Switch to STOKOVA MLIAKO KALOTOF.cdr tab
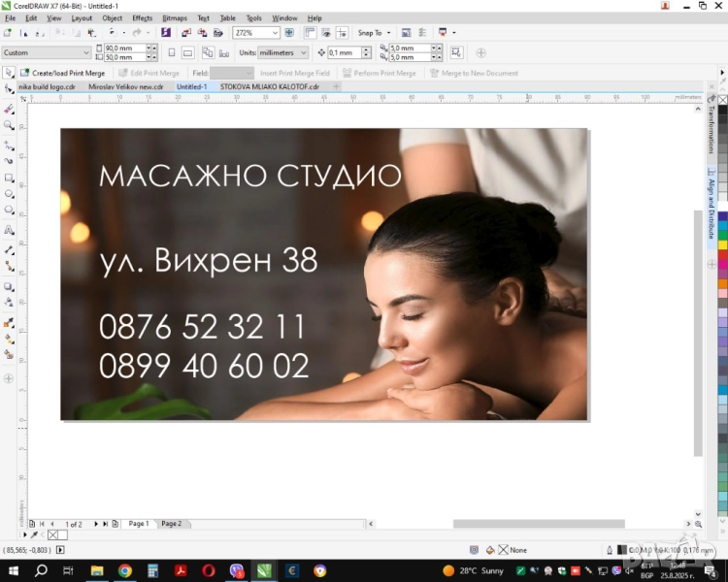The height and width of the screenshot is (582, 728). 269,86
